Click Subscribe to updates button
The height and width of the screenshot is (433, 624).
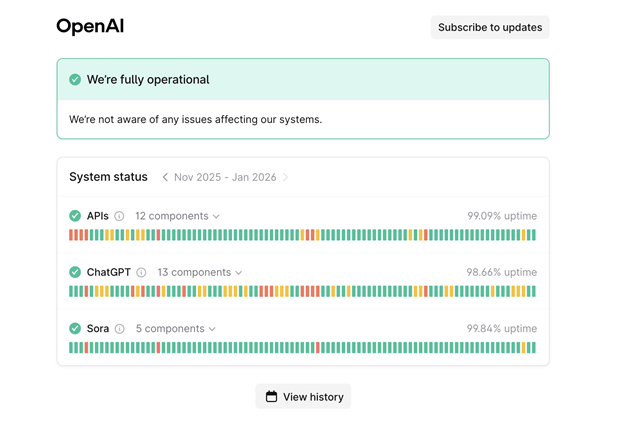click(490, 27)
